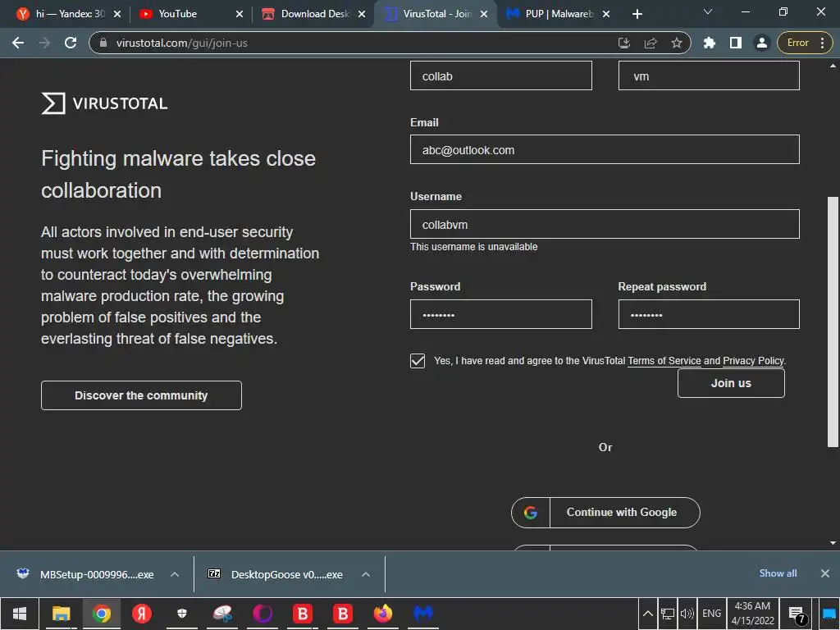Continue with Google sign-up

pyautogui.click(x=605, y=513)
